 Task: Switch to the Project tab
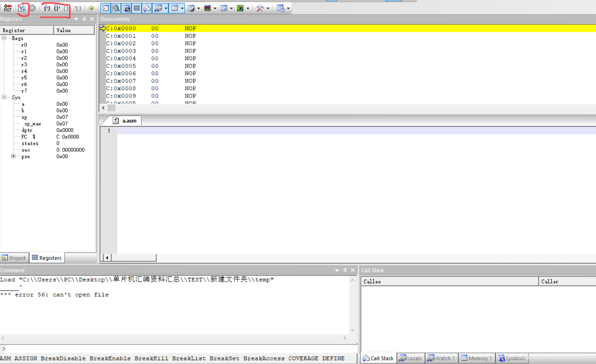(14, 258)
